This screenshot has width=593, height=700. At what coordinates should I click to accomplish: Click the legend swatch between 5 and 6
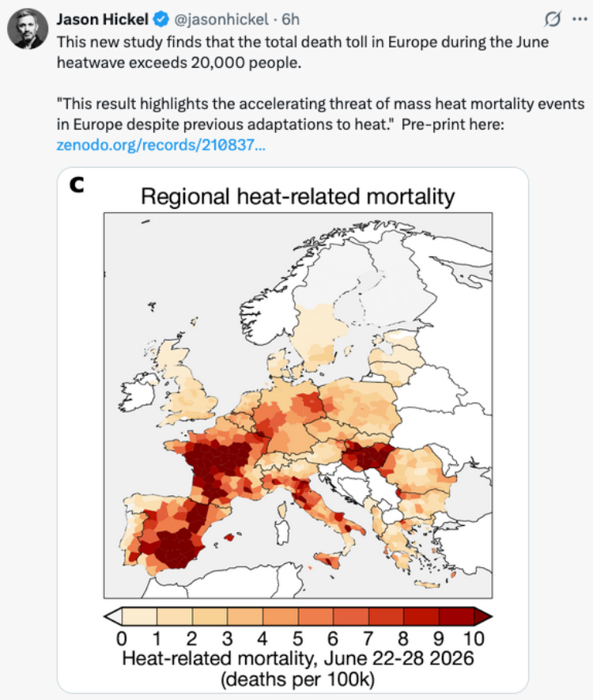315,616
